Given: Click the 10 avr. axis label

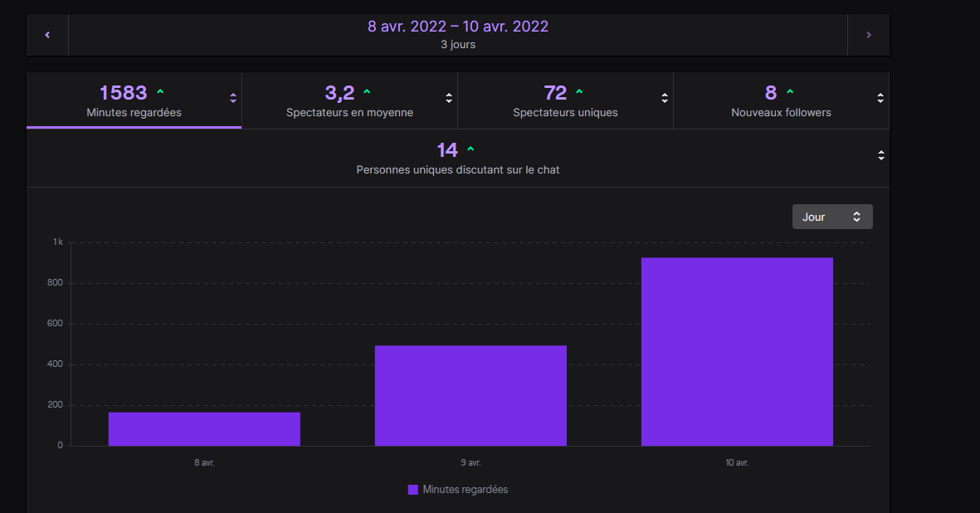Looking at the screenshot, I should coord(737,463).
